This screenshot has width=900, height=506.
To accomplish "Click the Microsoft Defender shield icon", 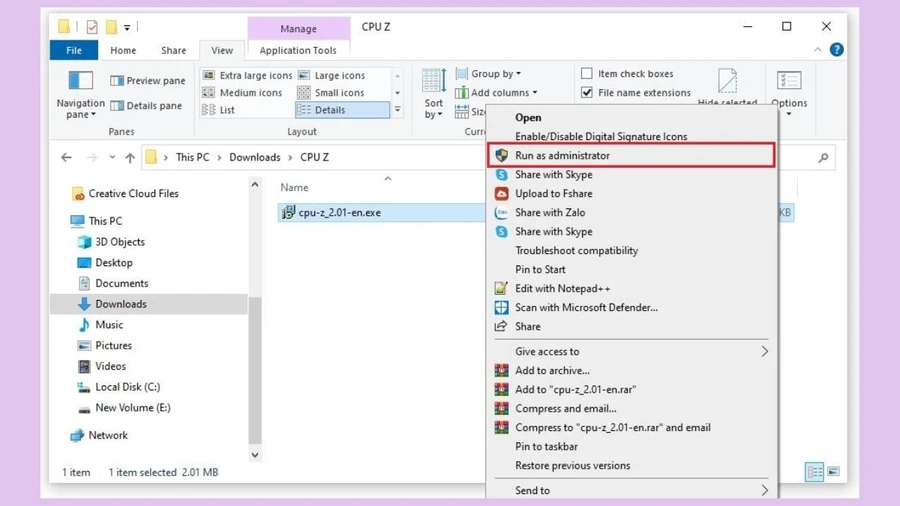I will [x=502, y=308].
